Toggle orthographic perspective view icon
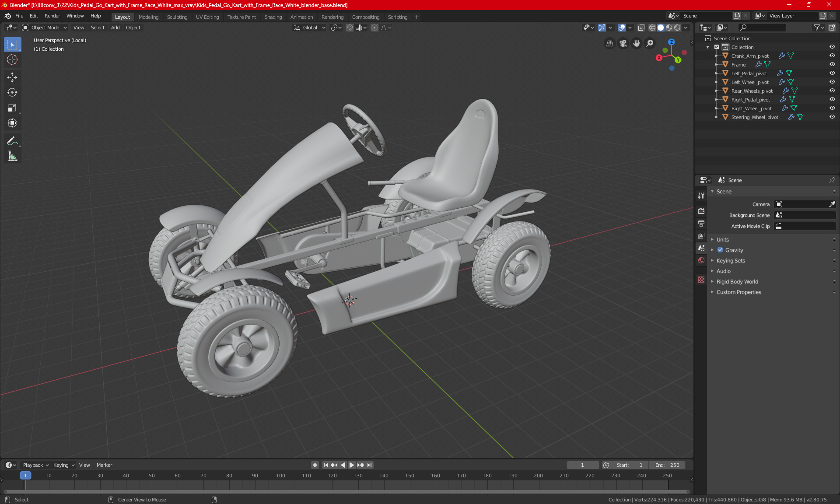The width and height of the screenshot is (840, 504). [609, 43]
